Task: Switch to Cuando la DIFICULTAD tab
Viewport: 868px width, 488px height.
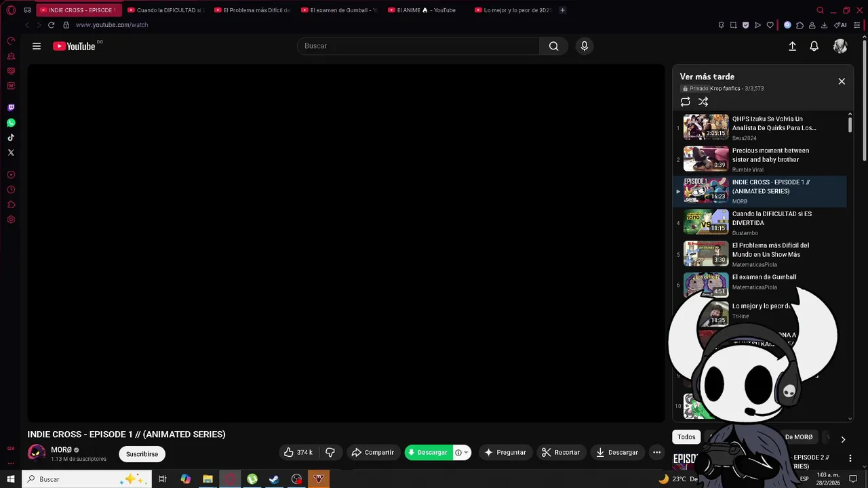Action: [x=165, y=10]
